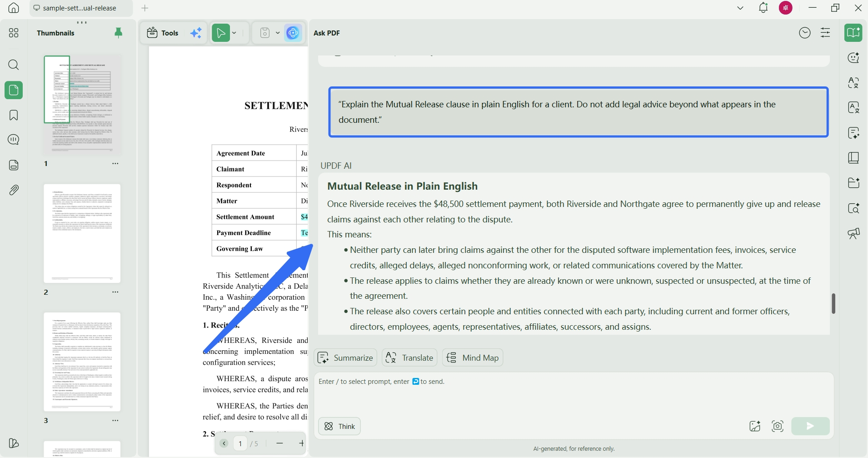Click the Mind Map quick action
868x458 pixels.
[x=473, y=358]
